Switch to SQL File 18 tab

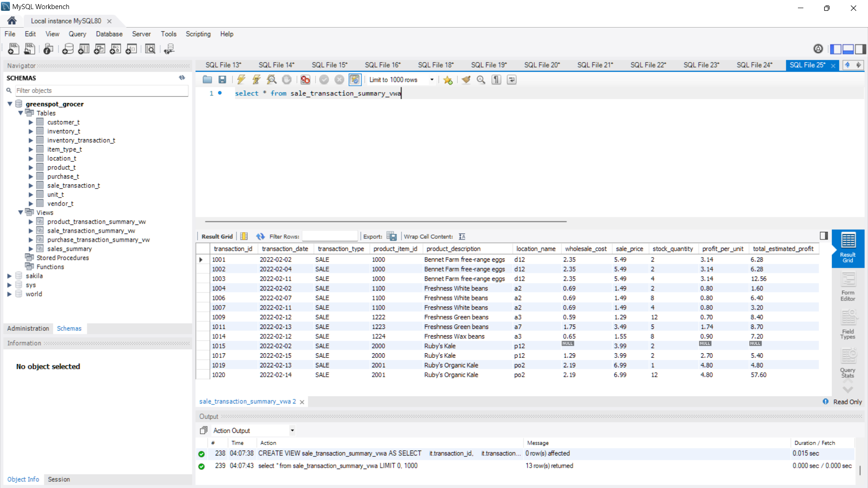coord(436,65)
